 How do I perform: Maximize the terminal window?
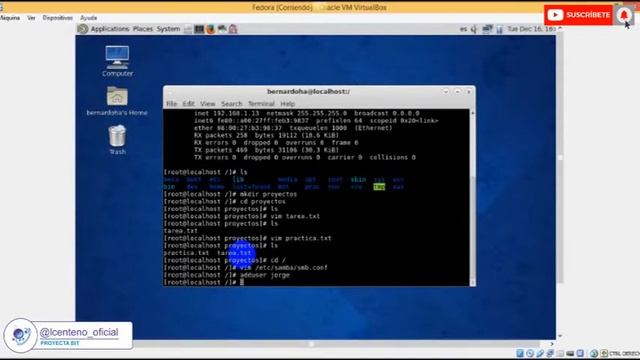pos(457,92)
